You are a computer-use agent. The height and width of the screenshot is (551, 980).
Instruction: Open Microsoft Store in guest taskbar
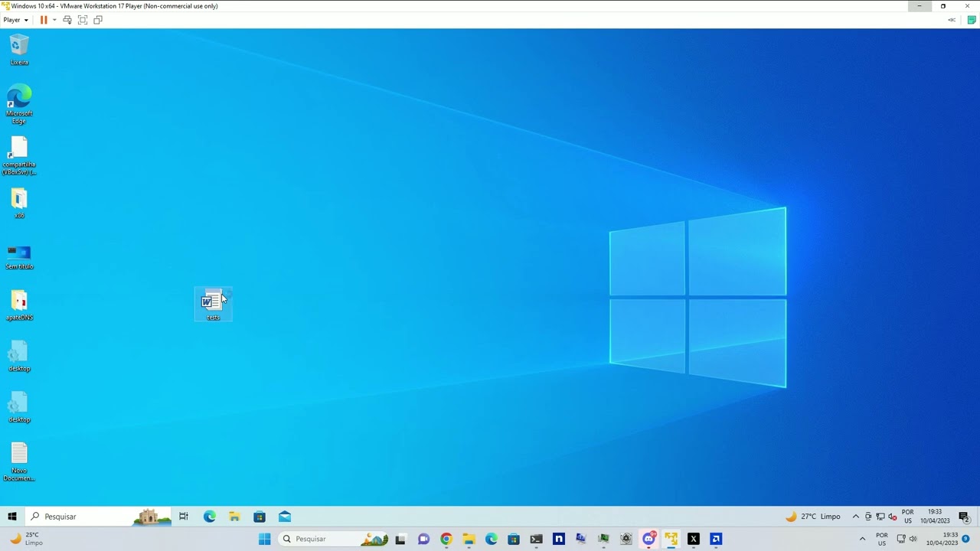coord(260,517)
